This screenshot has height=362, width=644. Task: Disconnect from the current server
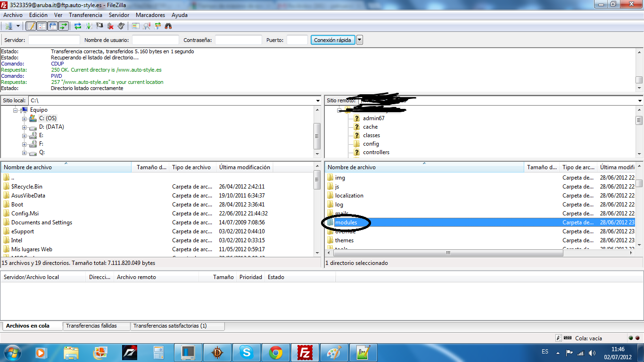click(110, 26)
